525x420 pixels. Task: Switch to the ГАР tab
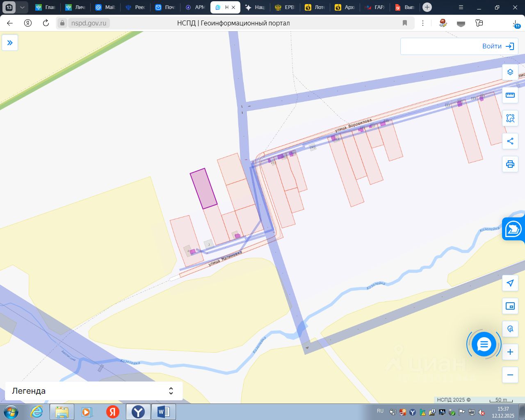click(x=374, y=7)
